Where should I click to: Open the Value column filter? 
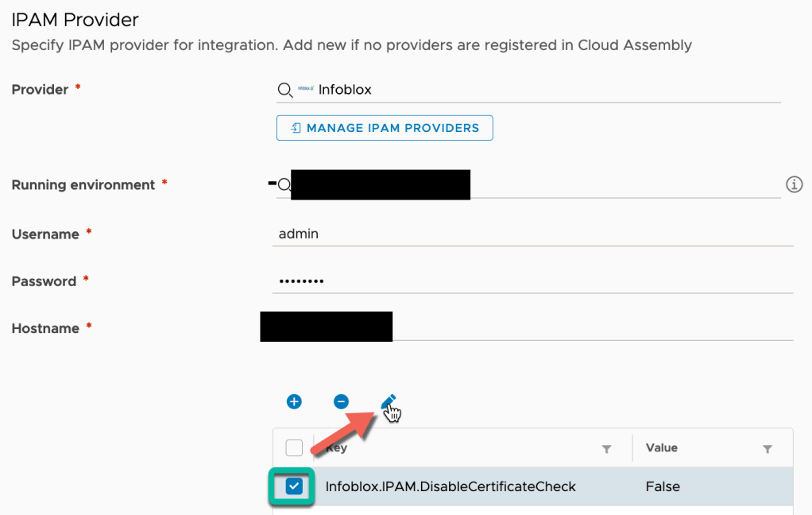pos(768,449)
